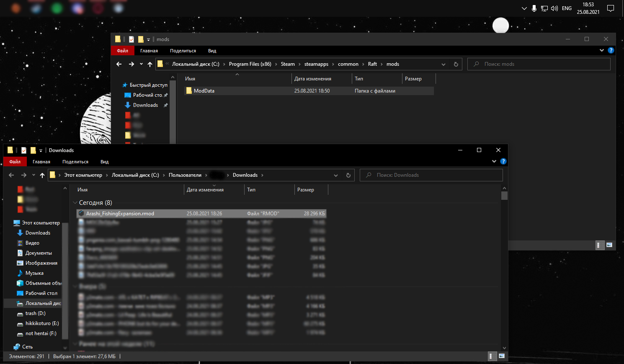Open the Поделиться tab in mods window
624x364 pixels.
pyautogui.click(x=183, y=51)
